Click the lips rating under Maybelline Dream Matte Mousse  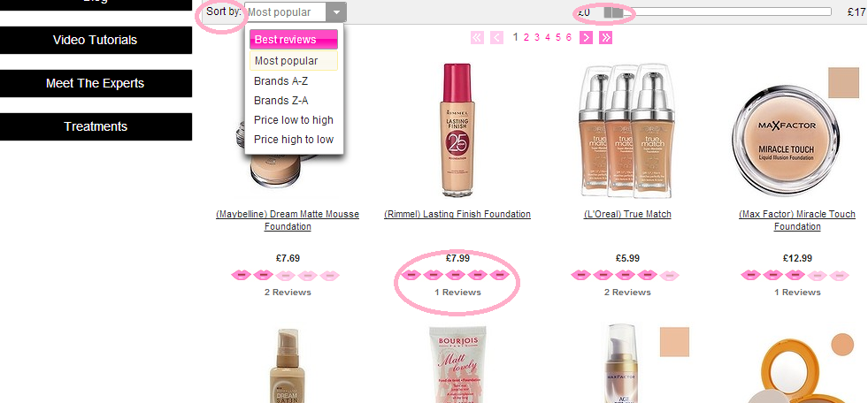pos(286,276)
